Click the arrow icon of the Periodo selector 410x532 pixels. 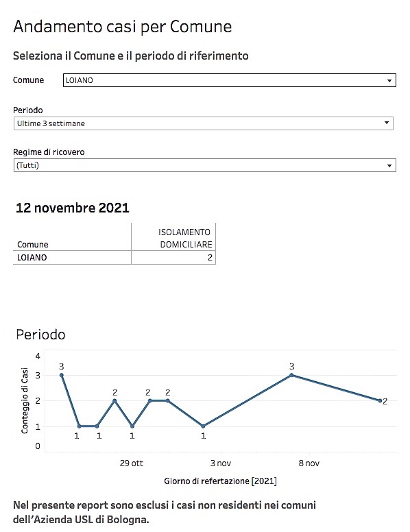[x=387, y=123]
